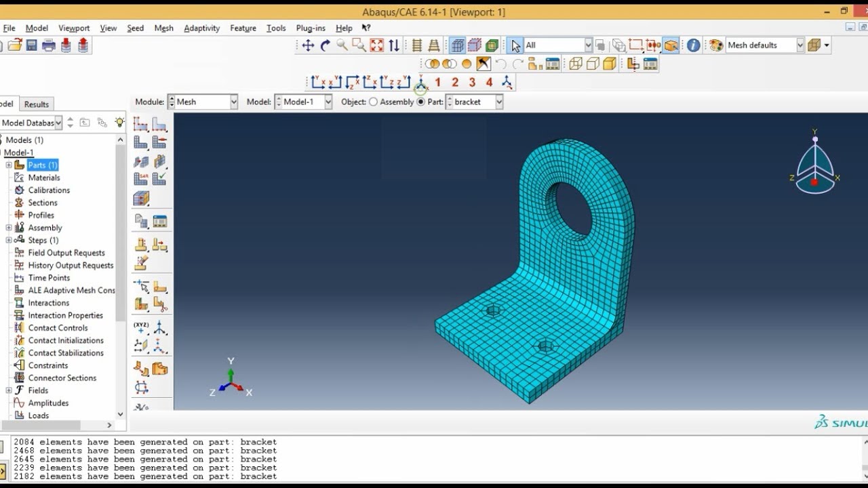The width and height of the screenshot is (868, 488).
Task: Expand the Steps (1) tree node
Action: coord(9,240)
